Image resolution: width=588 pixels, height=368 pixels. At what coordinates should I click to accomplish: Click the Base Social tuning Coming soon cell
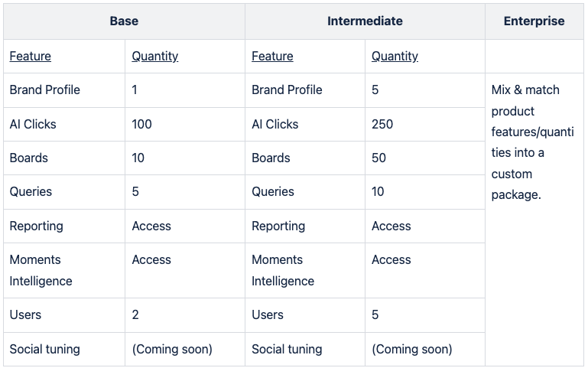tap(172, 349)
